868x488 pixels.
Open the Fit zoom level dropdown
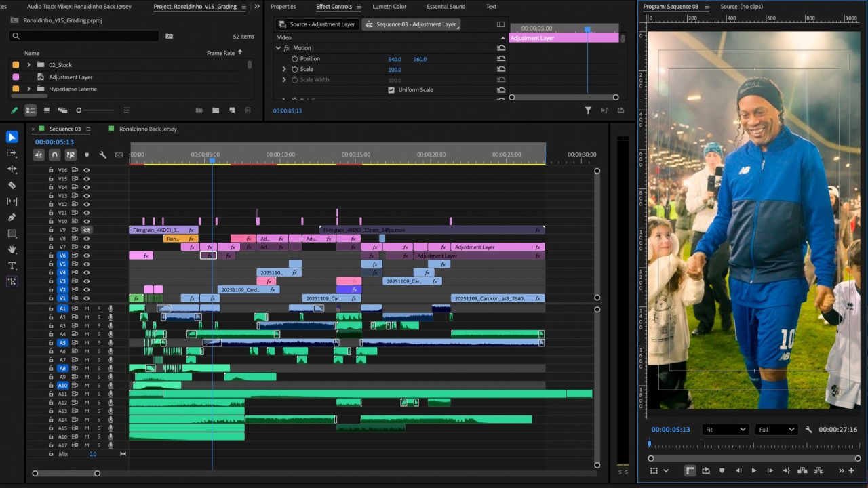[x=725, y=430]
